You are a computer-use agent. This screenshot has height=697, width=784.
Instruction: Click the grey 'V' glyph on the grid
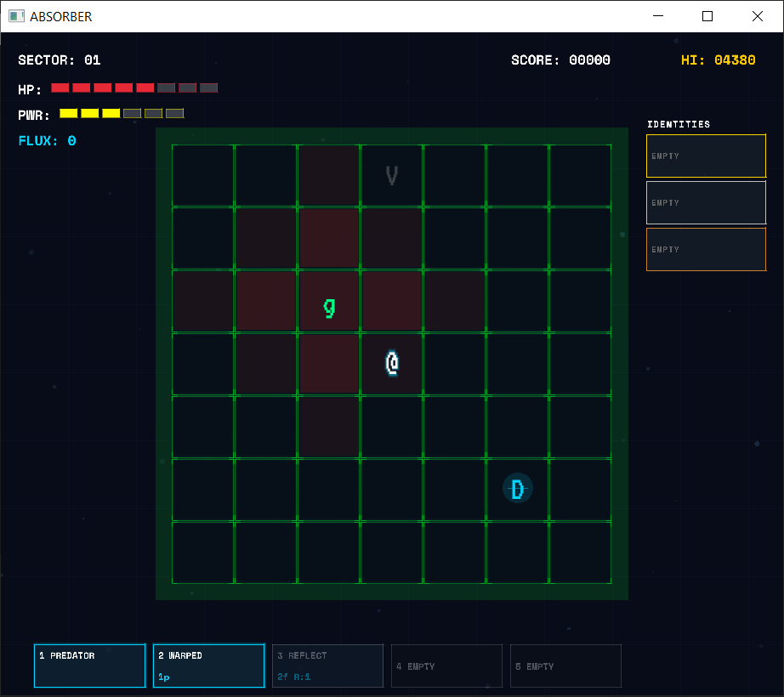point(392,176)
